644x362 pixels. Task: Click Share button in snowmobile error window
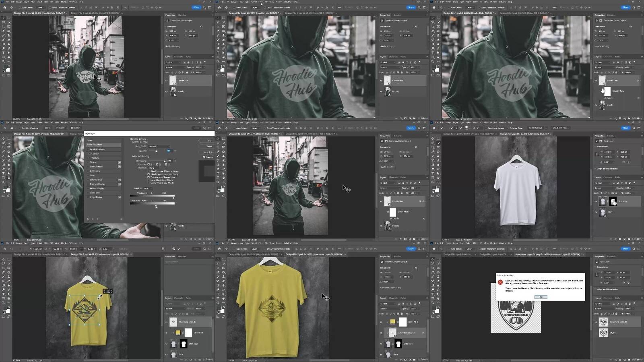625,249
